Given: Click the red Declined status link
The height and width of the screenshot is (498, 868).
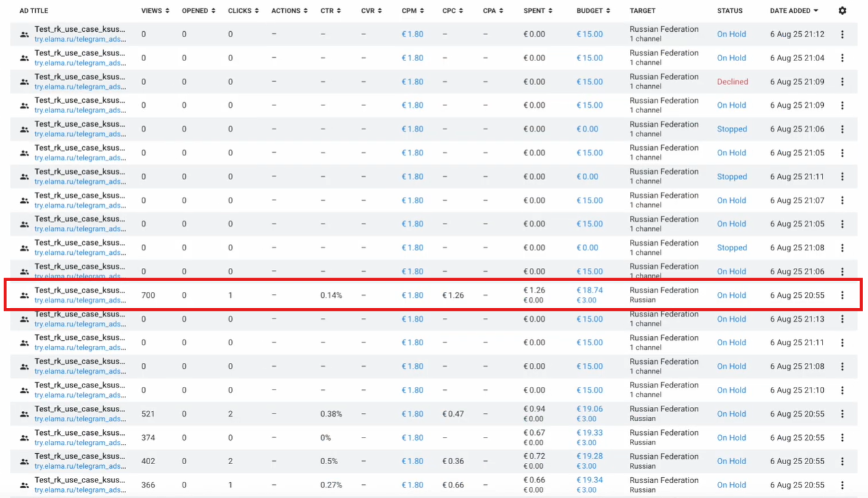Looking at the screenshot, I should (x=732, y=82).
